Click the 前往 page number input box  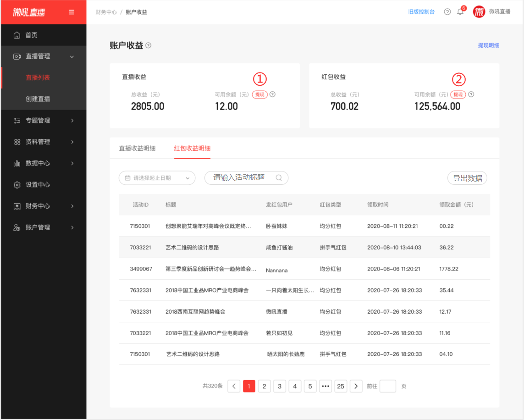click(388, 386)
